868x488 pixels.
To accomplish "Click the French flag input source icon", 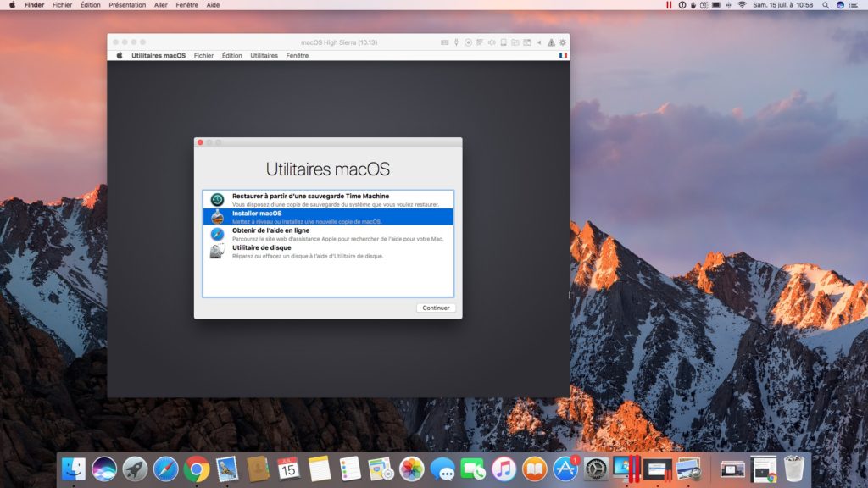I will (563, 55).
